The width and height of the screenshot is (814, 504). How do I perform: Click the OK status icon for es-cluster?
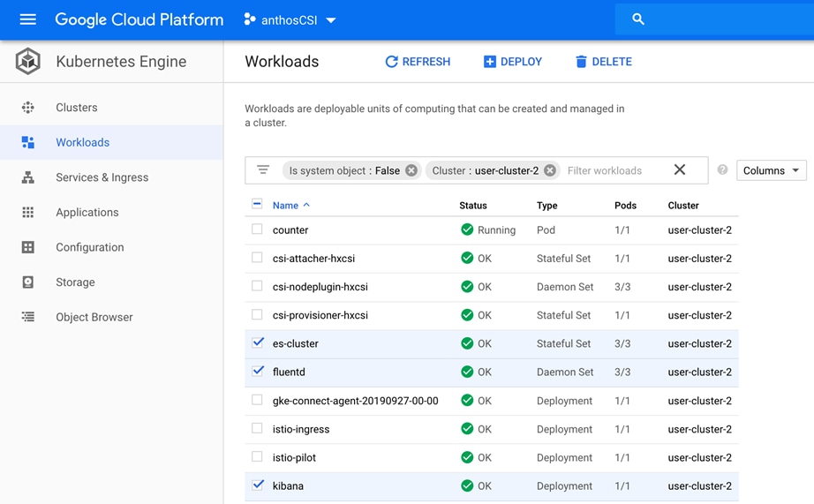coord(467,343)
